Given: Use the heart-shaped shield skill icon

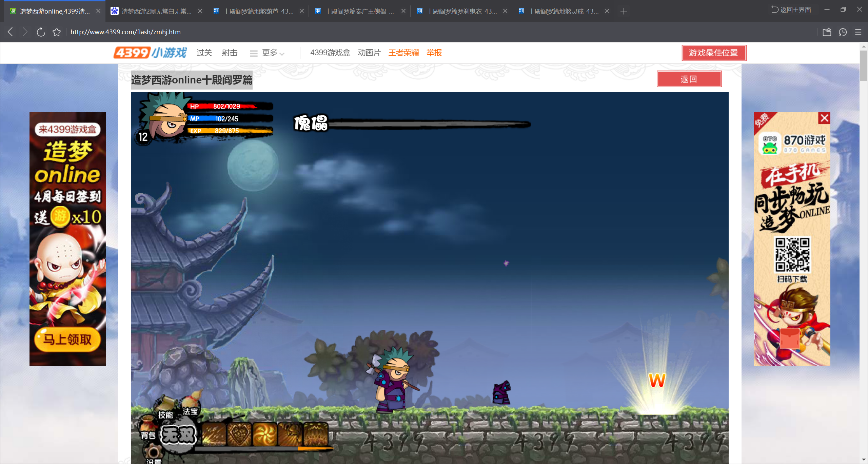Looking at the screenshot, I should (x=239, y=434).
